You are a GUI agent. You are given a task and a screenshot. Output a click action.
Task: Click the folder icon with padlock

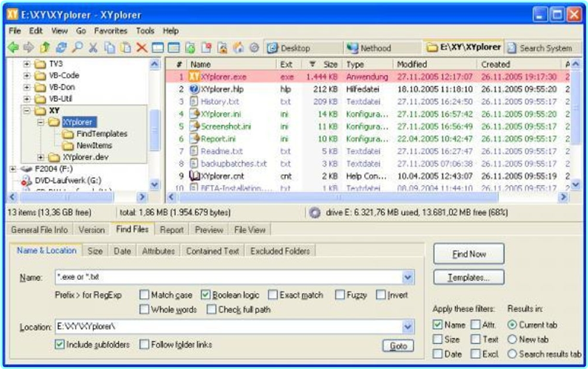(x=222, y=47)
